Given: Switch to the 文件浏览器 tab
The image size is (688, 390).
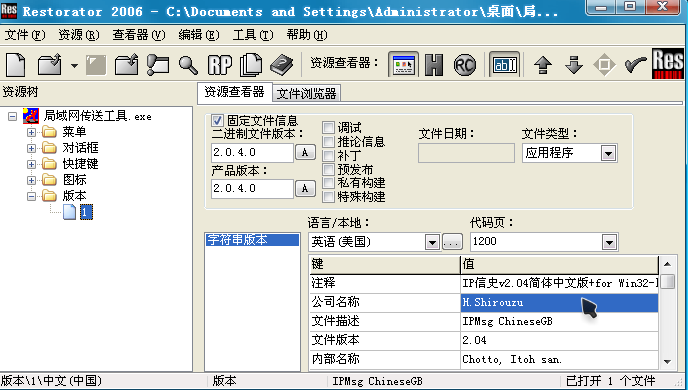Looking at the screenshot, I should coord(306,93).
